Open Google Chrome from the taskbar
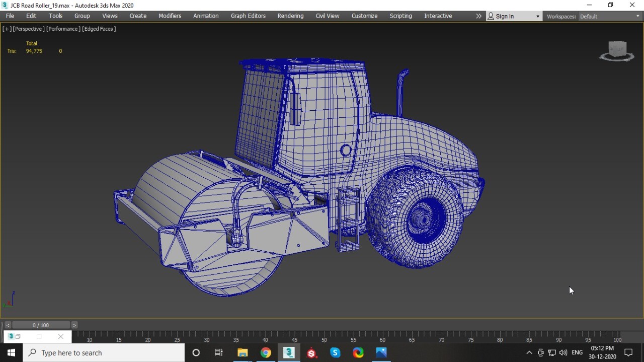The image size is (644, 362). (x=266, y=352)
